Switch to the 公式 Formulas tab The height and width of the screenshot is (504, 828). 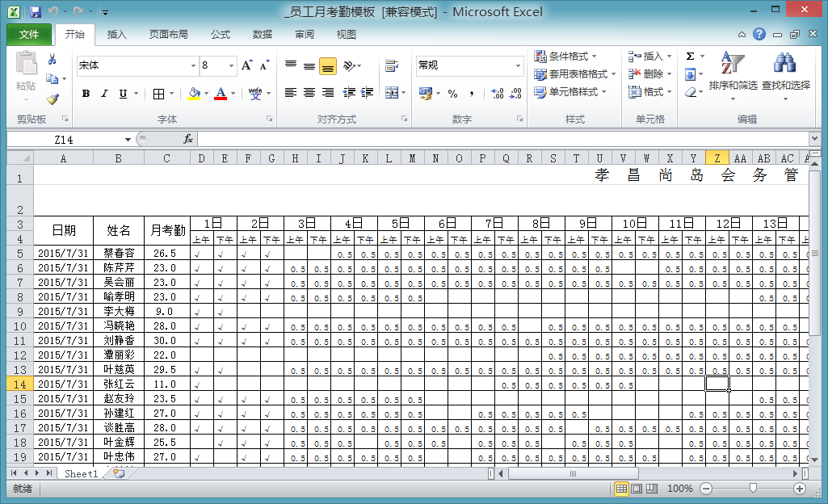221,34
